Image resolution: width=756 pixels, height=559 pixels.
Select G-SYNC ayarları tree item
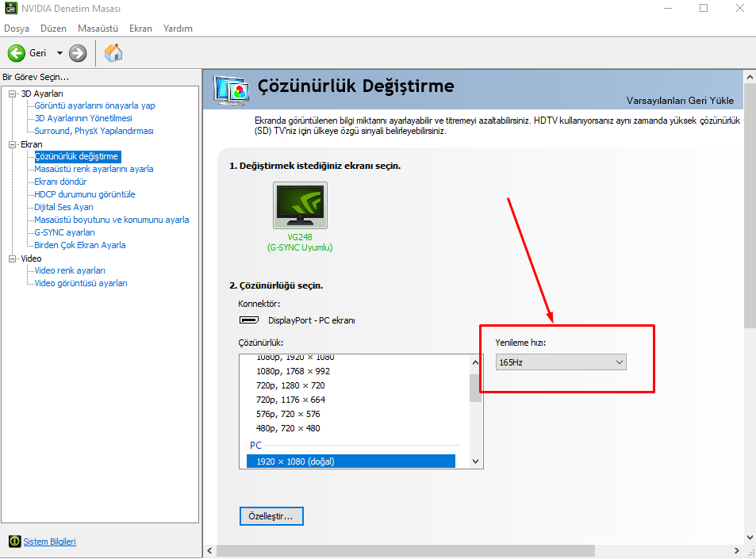point(64,232)
